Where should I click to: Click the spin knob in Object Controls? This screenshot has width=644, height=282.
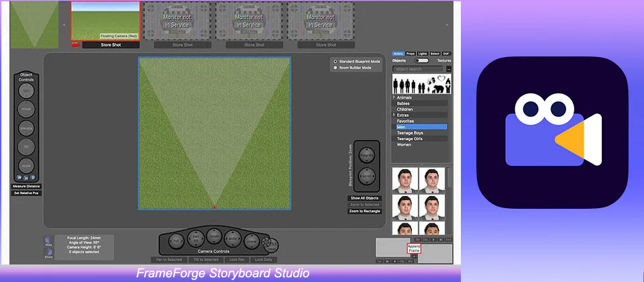[26, 91]
